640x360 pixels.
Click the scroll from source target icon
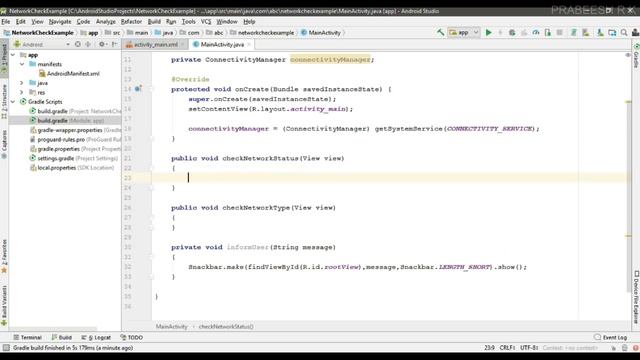point(78,44)
